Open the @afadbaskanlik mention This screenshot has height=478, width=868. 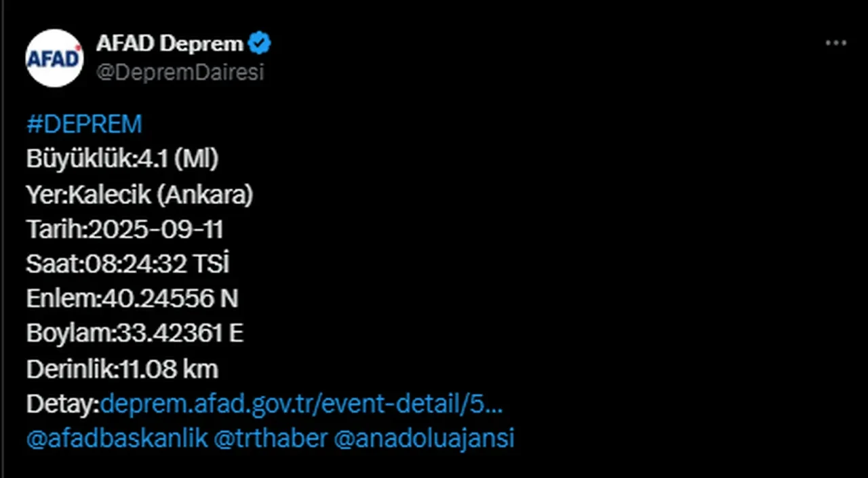coord(117,438)
